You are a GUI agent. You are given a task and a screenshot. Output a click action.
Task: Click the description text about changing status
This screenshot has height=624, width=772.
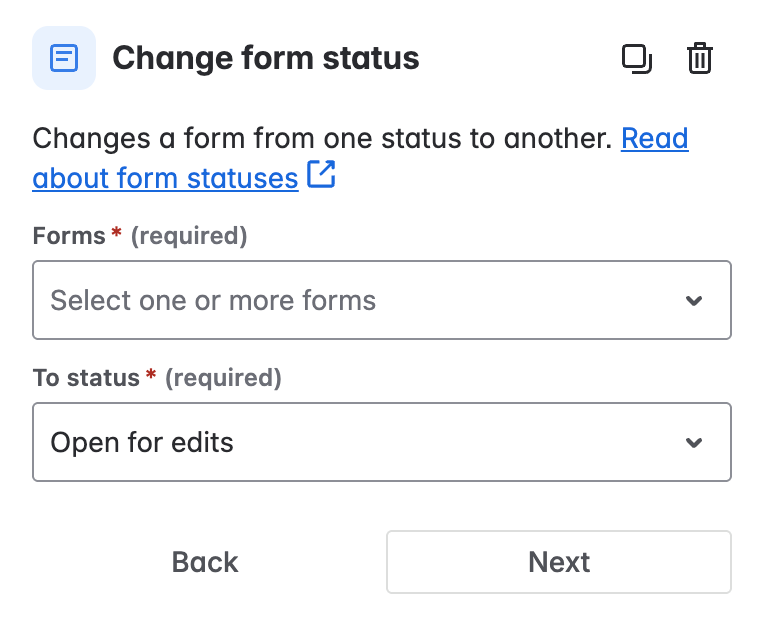click(x=320, y=138)
